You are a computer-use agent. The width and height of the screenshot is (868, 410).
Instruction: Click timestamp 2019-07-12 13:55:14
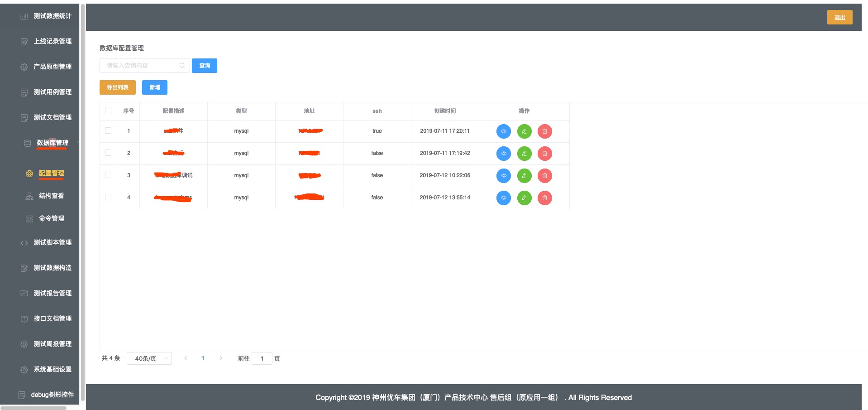[x=445, y=198]
